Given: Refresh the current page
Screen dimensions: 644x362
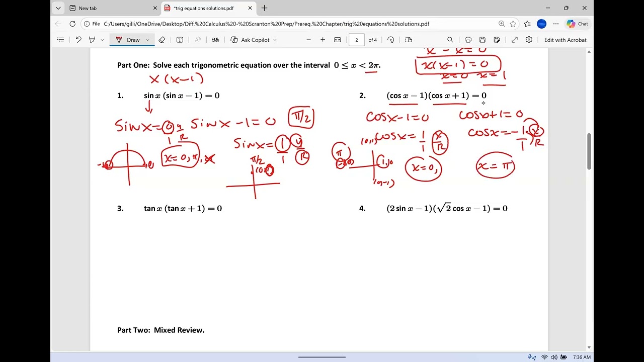Looking at the screenshot, I should (x=72, y=24).
